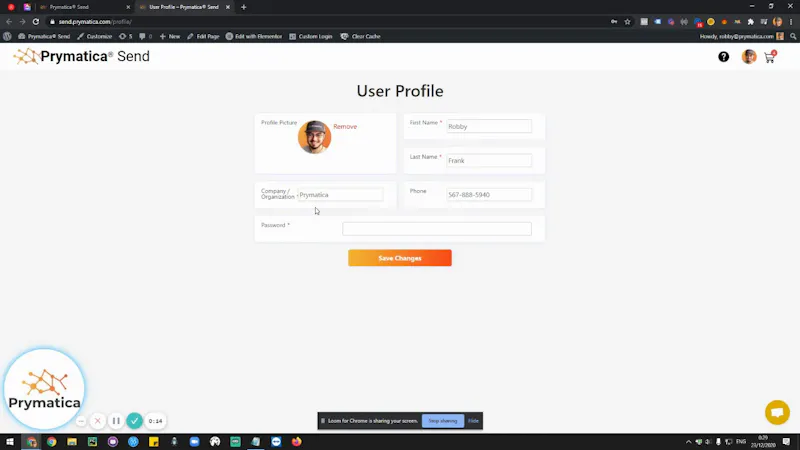The width and height of the screenshot is (800, 450).
Task: Click the profile picture thumbnail
Action: (314, 137)
